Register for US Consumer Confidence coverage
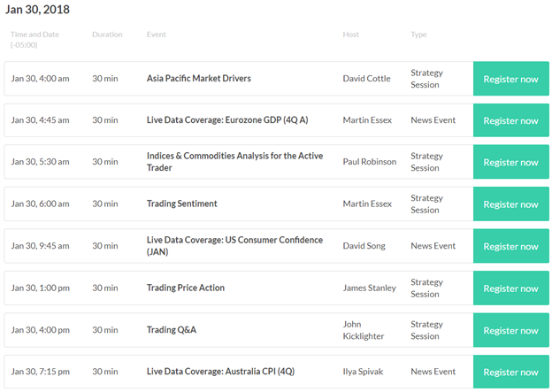This screenshot has width=552, height=392. point(510,246)
